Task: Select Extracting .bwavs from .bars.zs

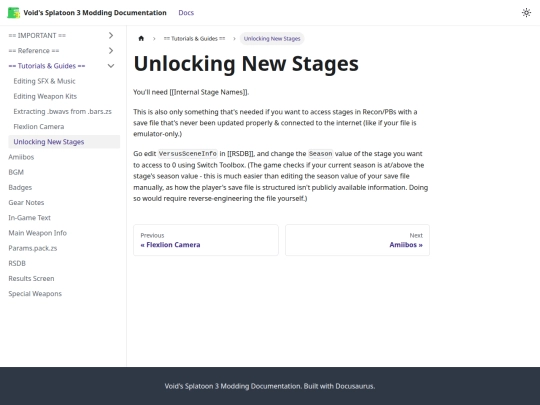Action: click(64, 111)
